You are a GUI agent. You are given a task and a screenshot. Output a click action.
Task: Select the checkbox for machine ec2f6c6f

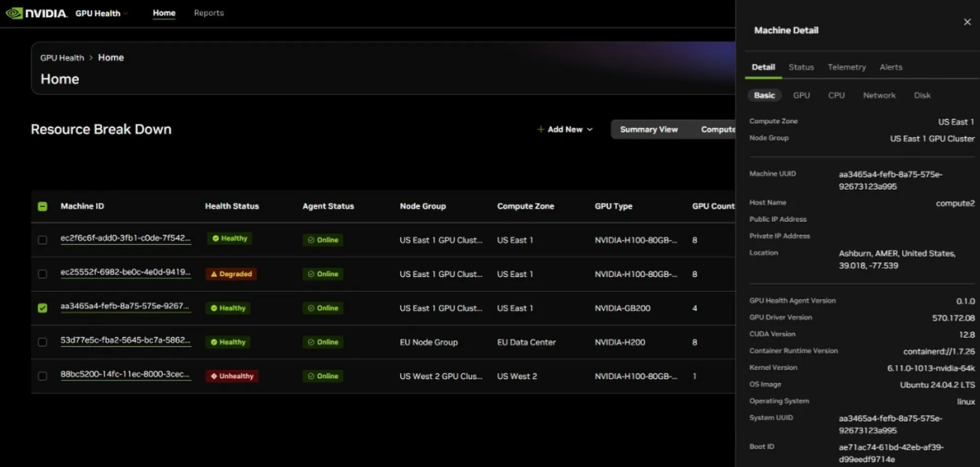point(42,240)
